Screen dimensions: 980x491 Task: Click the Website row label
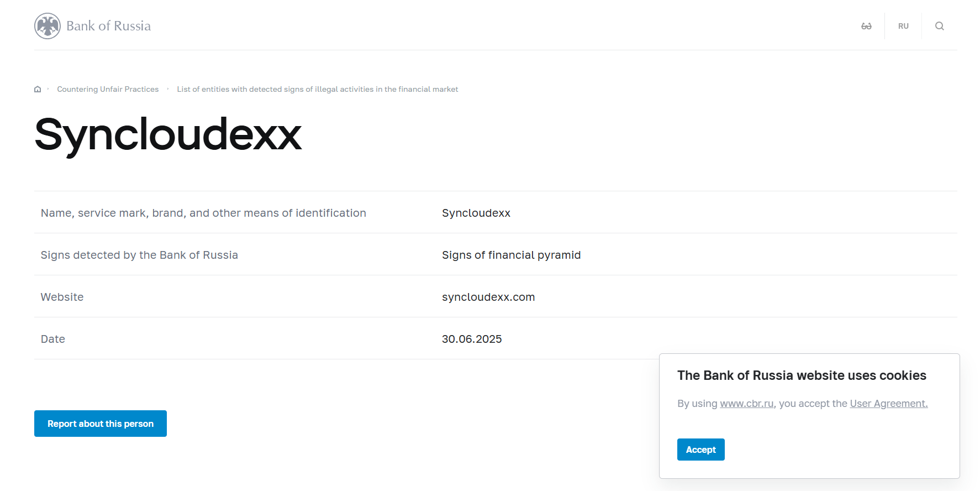click(62, 297)
